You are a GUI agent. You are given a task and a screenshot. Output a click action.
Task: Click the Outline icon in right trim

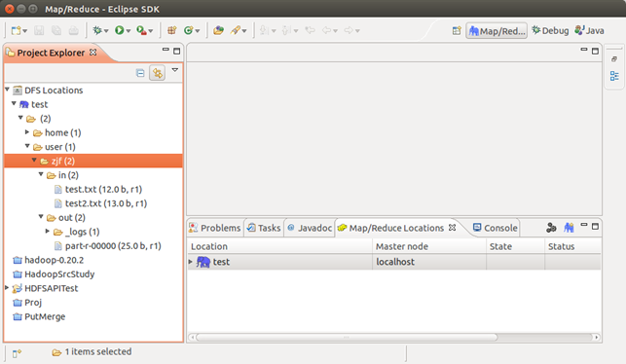[614, 76]
